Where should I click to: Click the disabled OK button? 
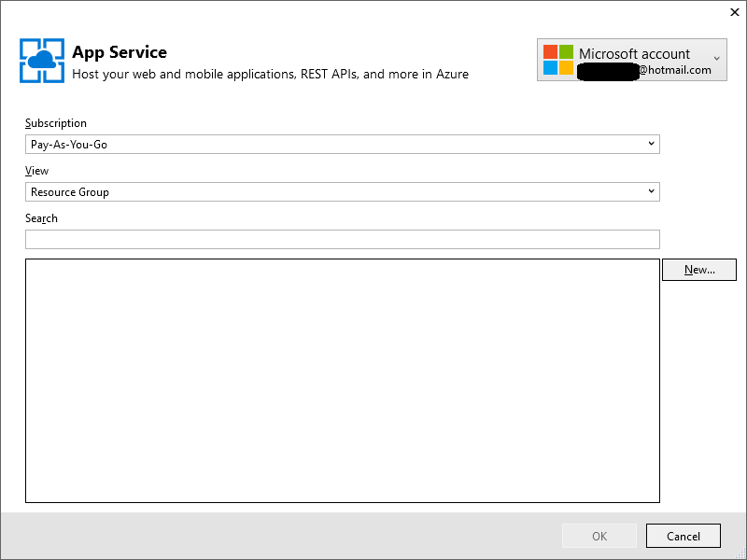point(599,536)
